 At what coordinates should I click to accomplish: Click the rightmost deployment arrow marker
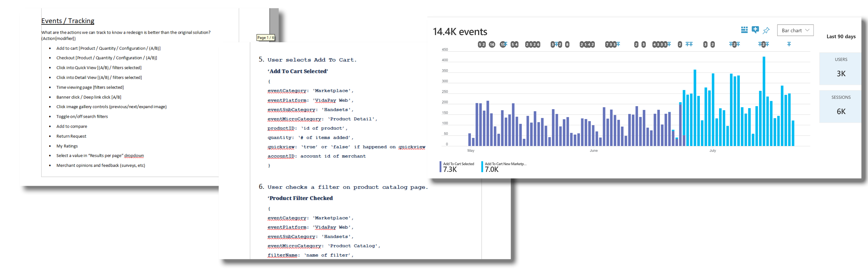click(x=789, y=44)
